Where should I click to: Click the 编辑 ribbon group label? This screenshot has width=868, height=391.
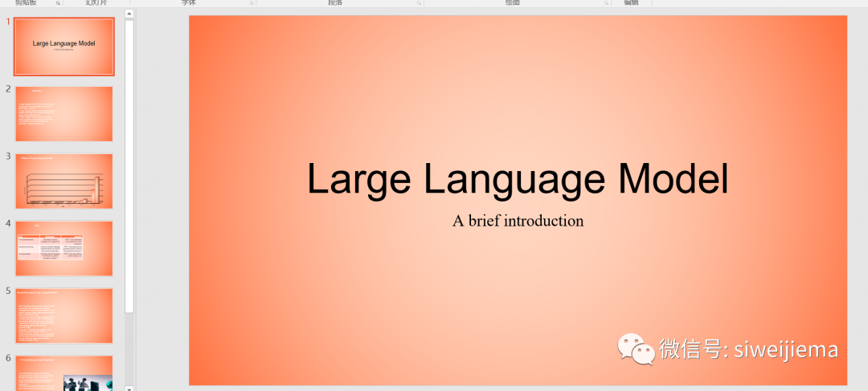(x=631, y=3)
